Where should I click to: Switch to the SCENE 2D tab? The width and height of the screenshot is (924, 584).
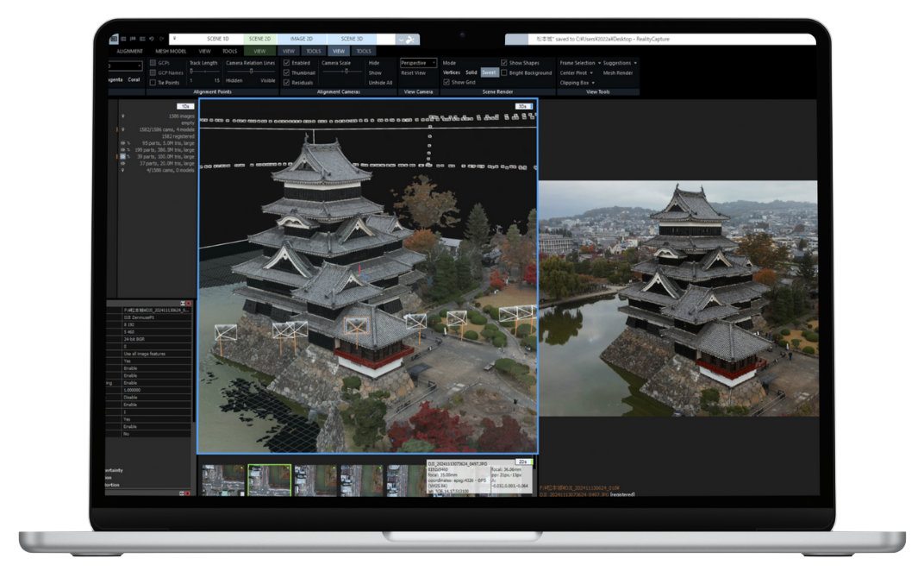[x=259, y=39]
